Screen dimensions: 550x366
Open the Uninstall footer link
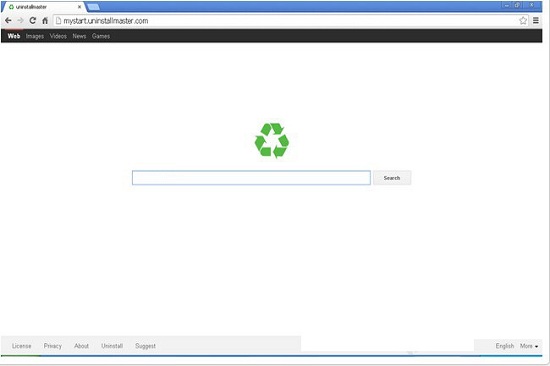tap(112, 346)
